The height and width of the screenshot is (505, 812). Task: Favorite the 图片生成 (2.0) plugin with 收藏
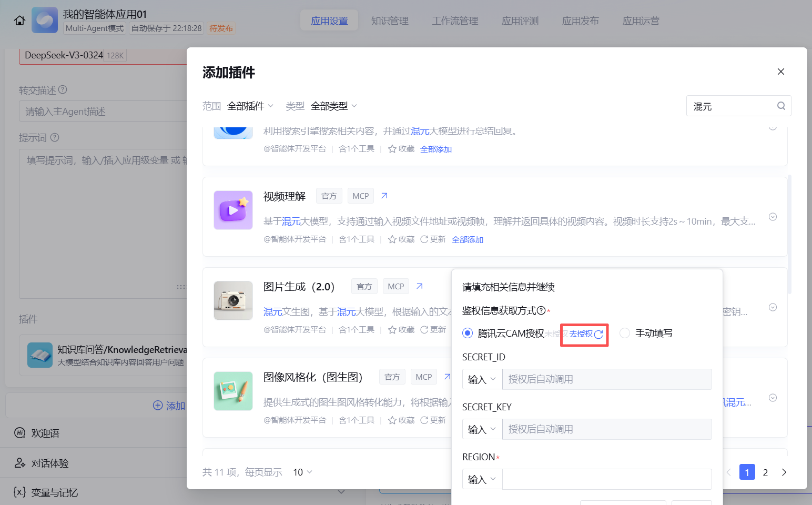401,330
